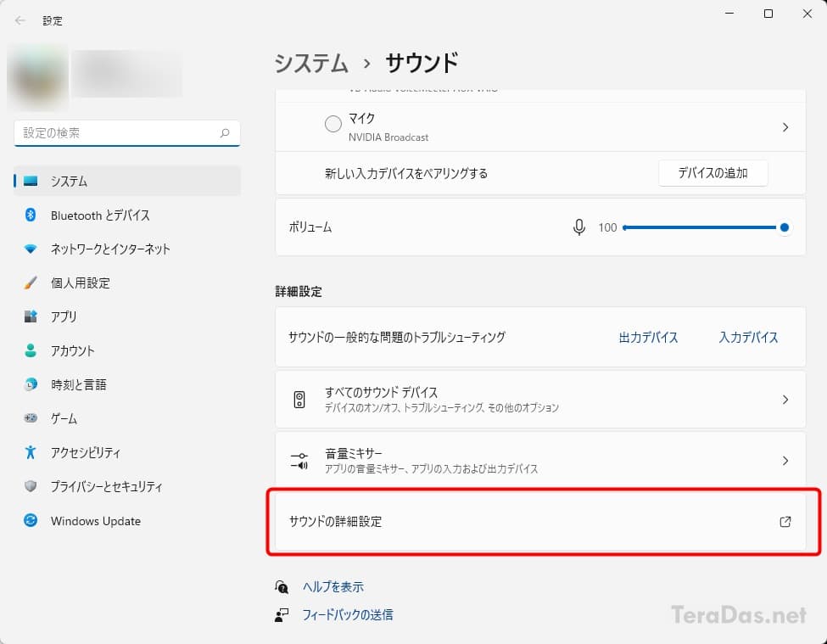Click the ヘルプを表示 help icon
The width and height of the screenshot is (827, 644).
[282, 586]
